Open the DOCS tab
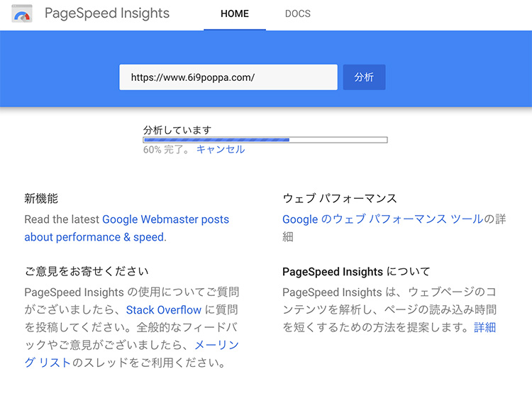 coord(297,13)
